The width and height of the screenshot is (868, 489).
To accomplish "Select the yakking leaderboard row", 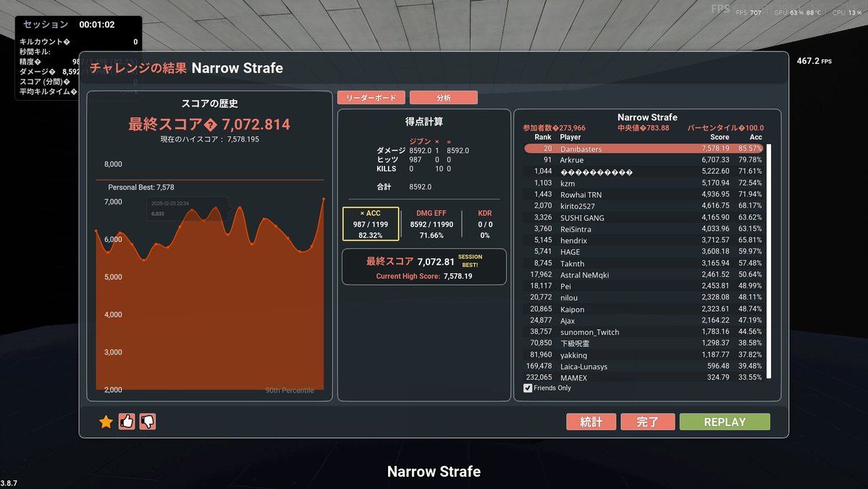I will 644,354.
